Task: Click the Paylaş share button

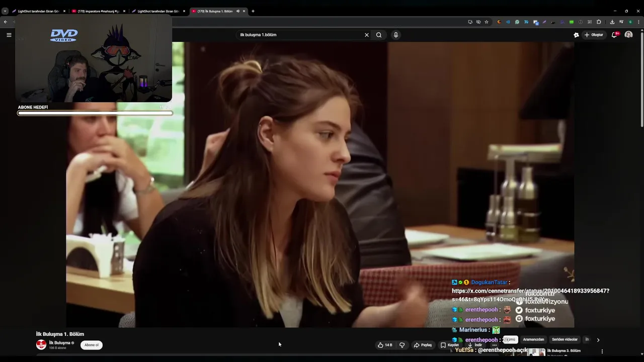Action: click(423, 345)
